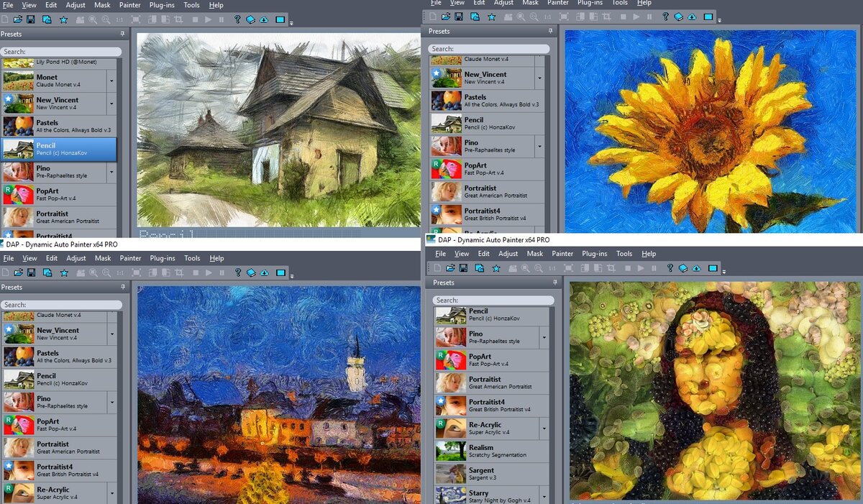Open file icon in bottom-right window toolbar

pos(450,268)
